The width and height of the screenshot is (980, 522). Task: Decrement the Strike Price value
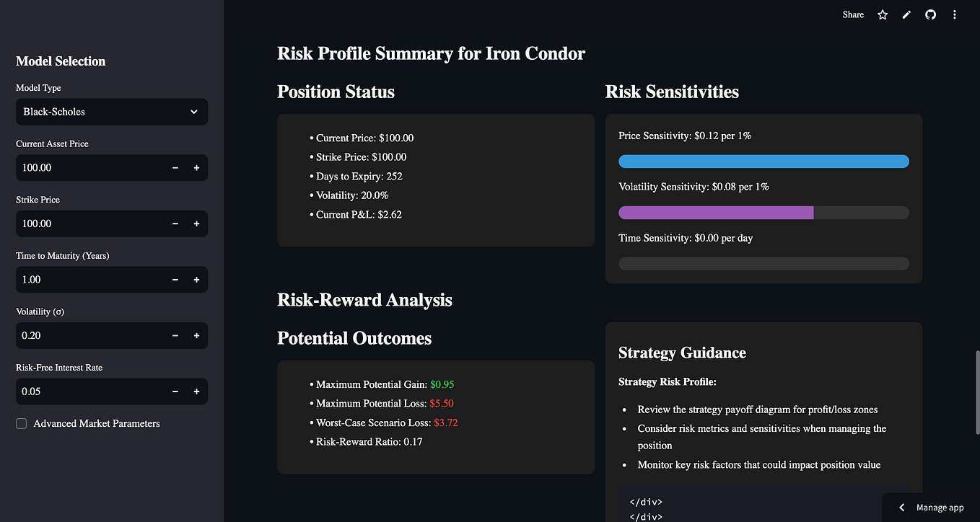[174, 224]
